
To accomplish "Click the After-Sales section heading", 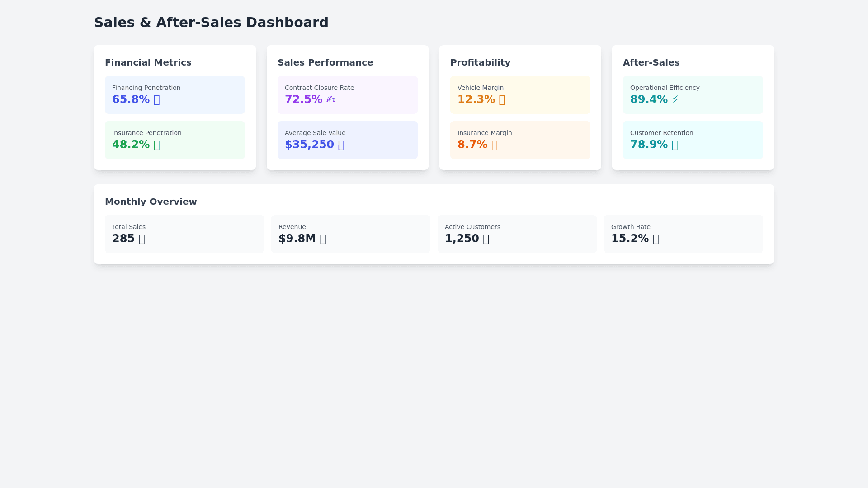I will (651, 62).
